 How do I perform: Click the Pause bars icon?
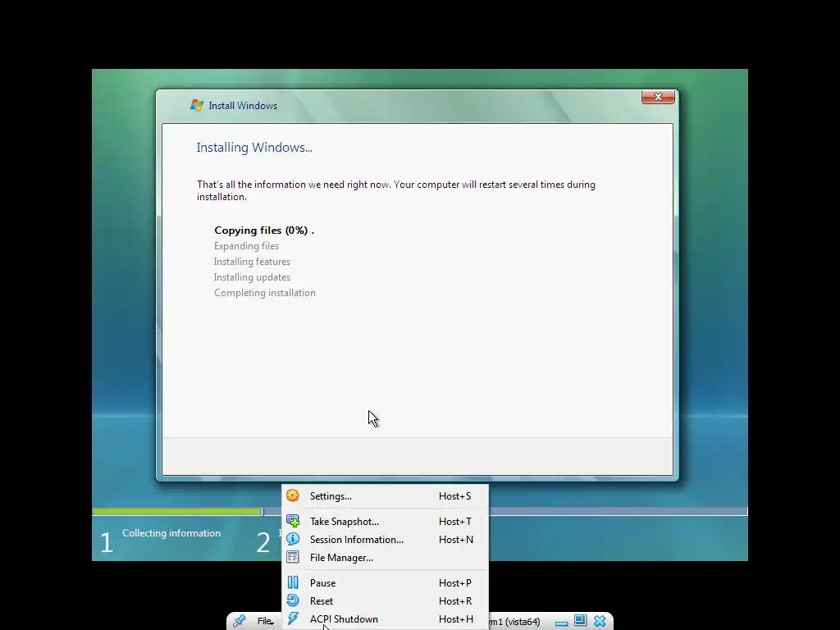[293, 582]
